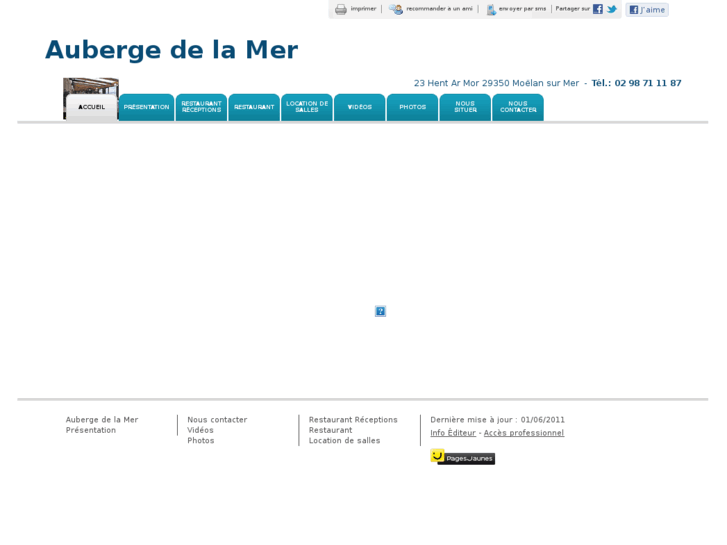Viewport: 727px width, 545px height.
Task: Click the send-by-SMS phone icon
Action: [491, 9]
